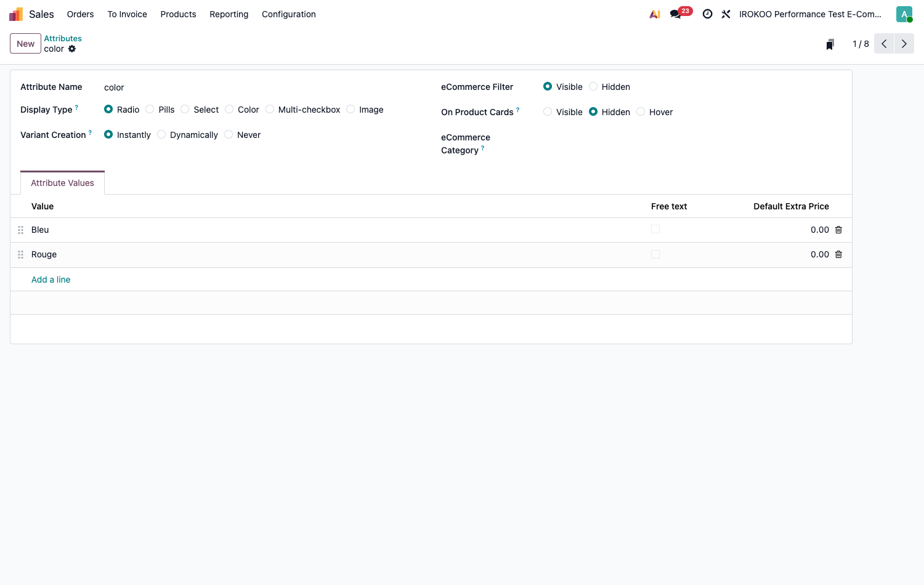Delete the Rouge value row
Viewport: 924px width, 585px height.
[838, 254]
